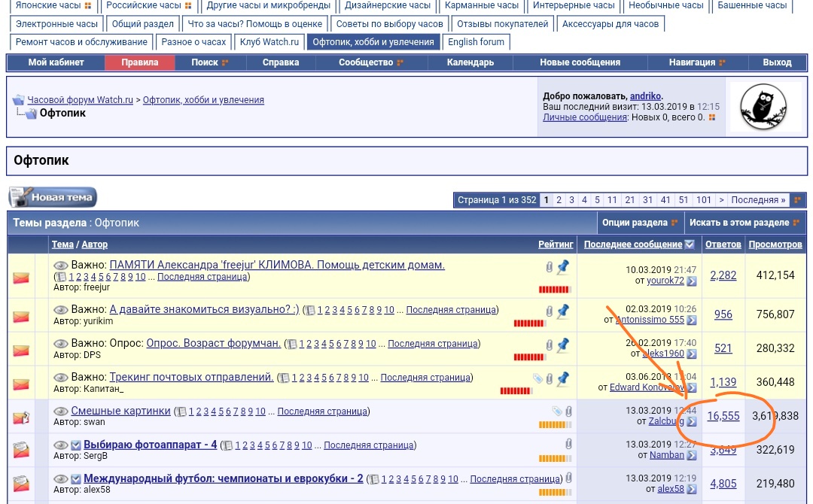Click the Новая тема button
813x504 pixels.
pyautogui.click(x=53, y=197)
